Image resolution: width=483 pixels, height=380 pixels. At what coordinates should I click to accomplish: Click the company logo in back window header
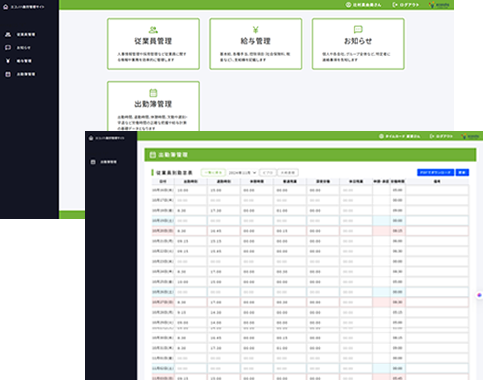[439, 5]
